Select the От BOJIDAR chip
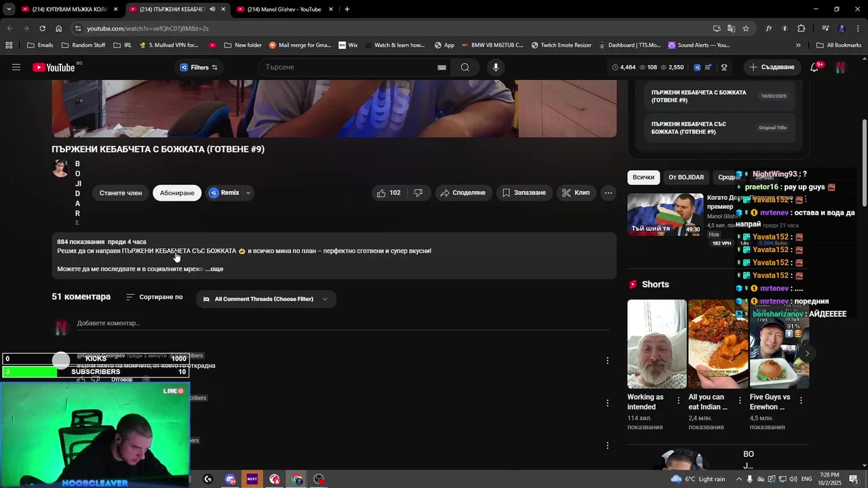The image size is (868, 488). pos(686,177)
